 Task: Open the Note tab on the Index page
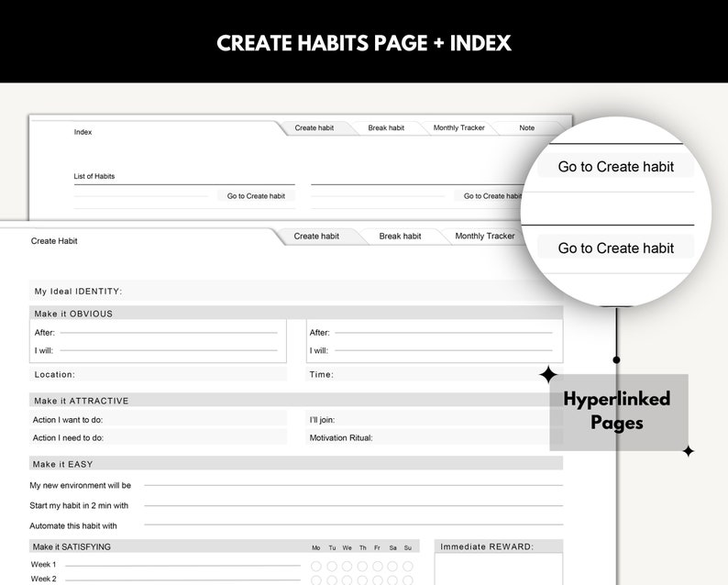tap(526, 127)
